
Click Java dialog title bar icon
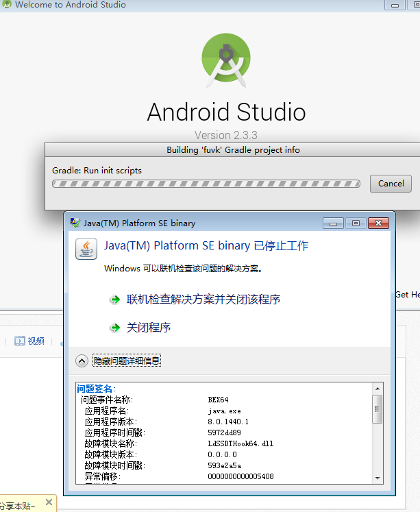(x=75, y=223)
